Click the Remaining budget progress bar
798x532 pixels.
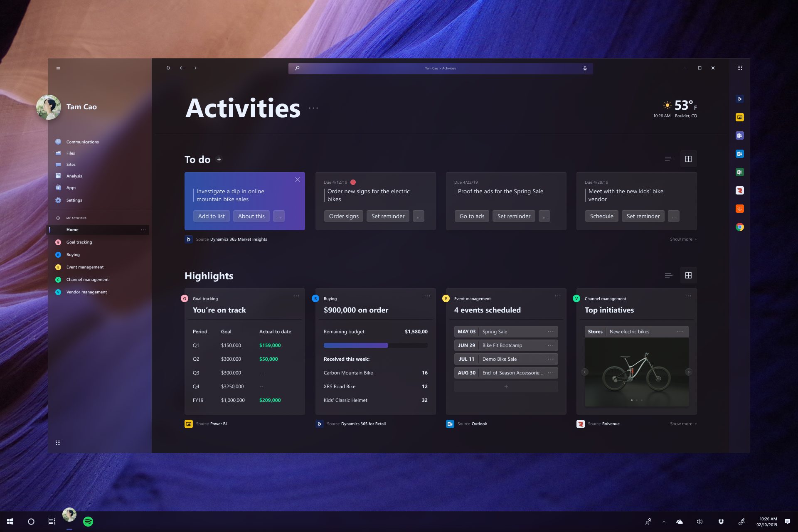point(376,345)
